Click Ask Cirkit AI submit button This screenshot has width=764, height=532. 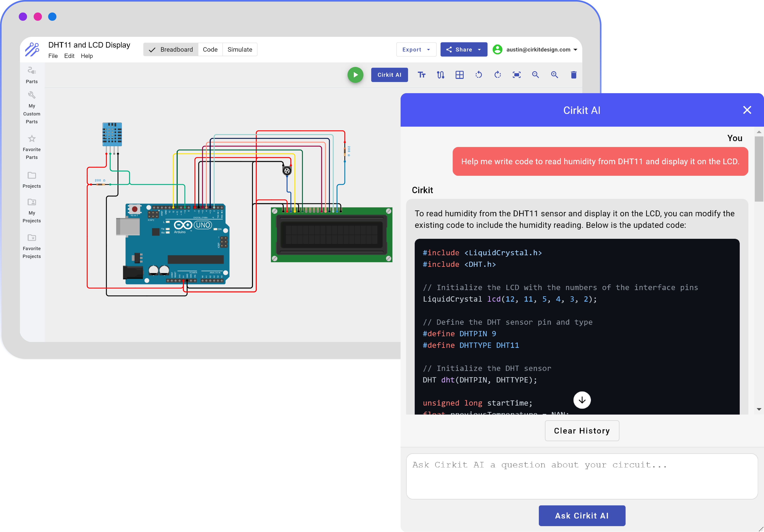pos(582,516)
